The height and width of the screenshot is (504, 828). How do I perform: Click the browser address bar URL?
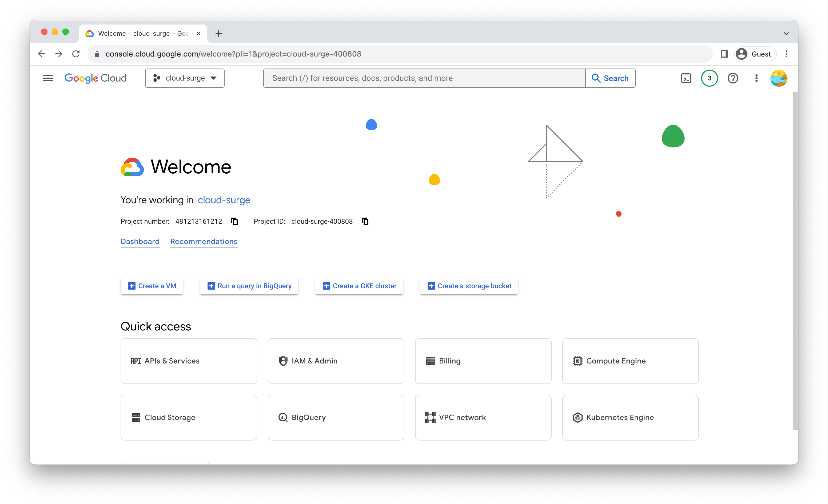(x=233, y=54)
